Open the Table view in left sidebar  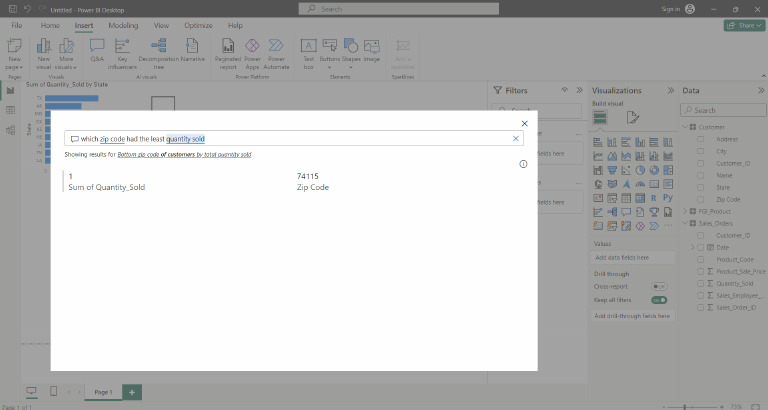pos(10,110)
